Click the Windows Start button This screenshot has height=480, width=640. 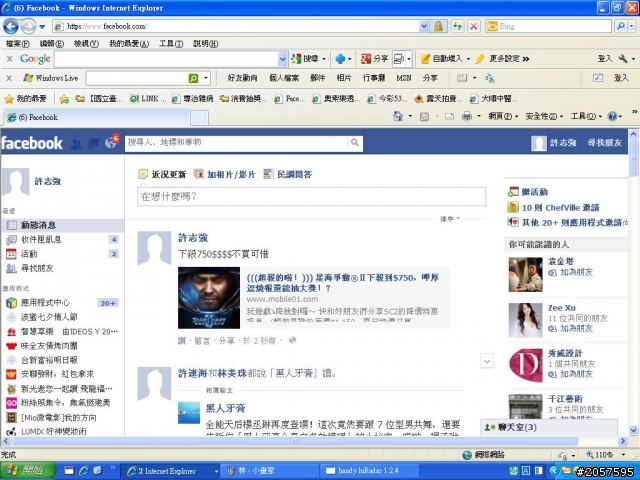tap(28, 471)
